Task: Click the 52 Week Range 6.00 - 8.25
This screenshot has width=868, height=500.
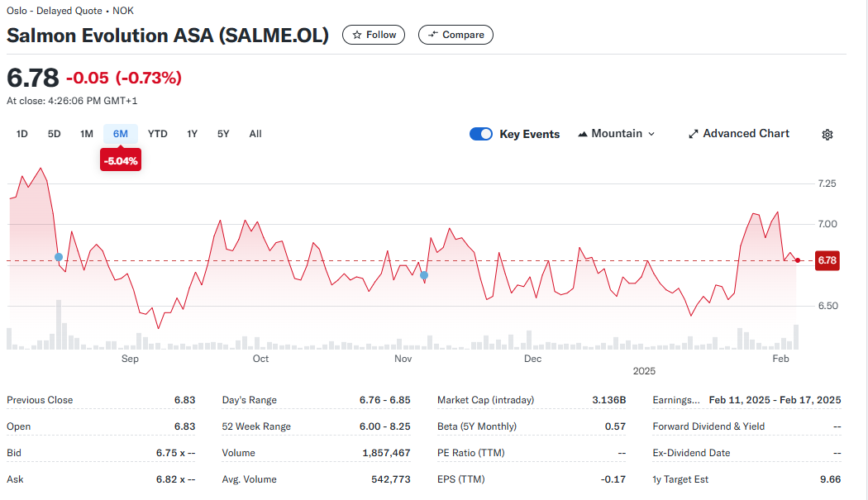Action: click(384, 426)
